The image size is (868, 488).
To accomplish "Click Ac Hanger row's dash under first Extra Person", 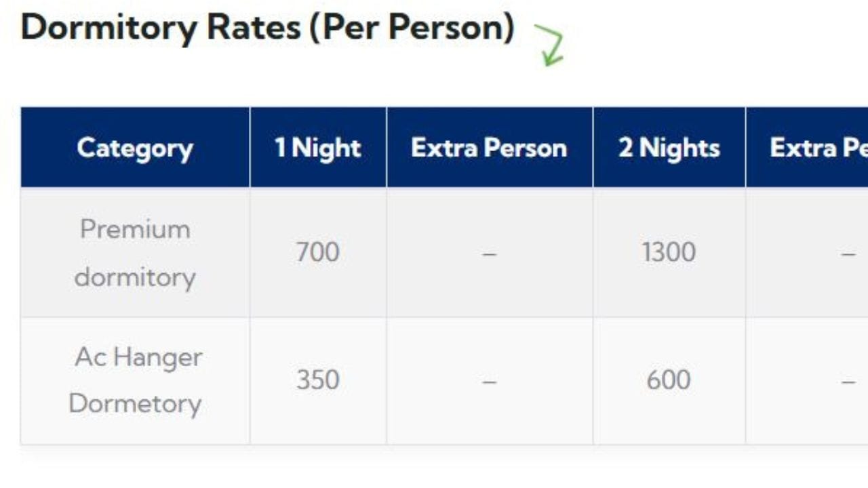I will 489,382.
